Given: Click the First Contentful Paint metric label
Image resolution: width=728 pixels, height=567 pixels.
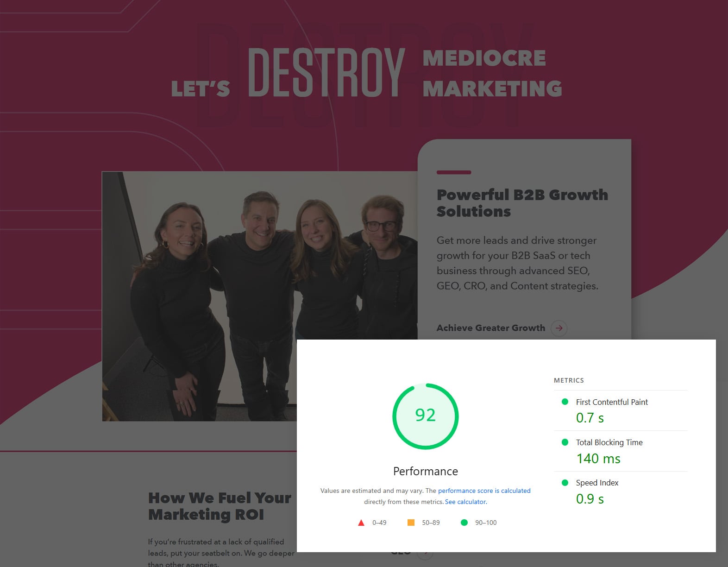Looking at the screenshot, I should [612, 402].
